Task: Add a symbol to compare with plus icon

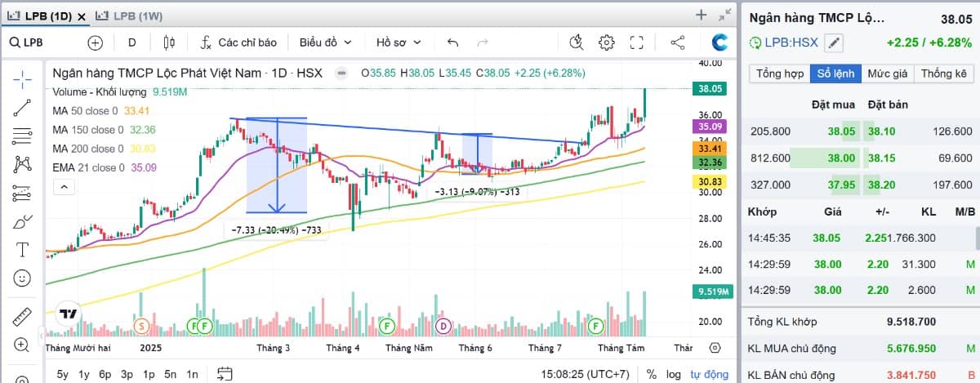Action: (96, 42)
